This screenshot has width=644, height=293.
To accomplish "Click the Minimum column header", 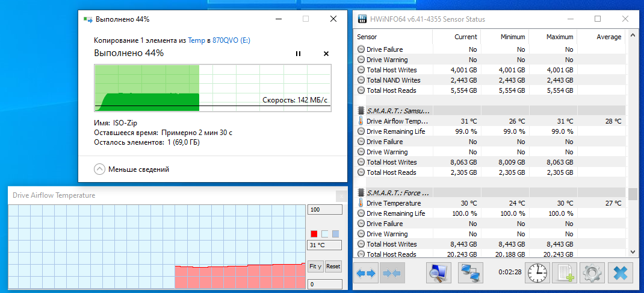I will click(504, 37).
